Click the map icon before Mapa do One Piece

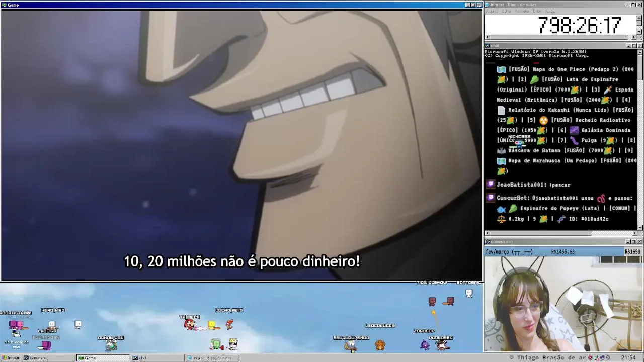501,69
